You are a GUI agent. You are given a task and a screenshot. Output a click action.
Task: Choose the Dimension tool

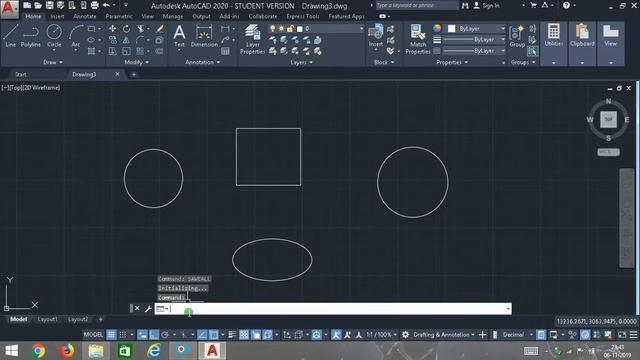click(204, 36)
